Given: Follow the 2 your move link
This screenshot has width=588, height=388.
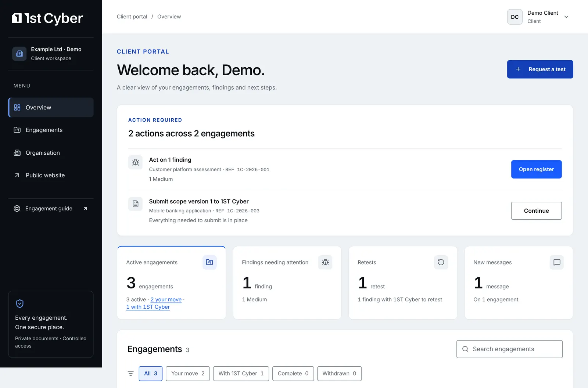Looking at the screenshot, I should coord(166,299).
